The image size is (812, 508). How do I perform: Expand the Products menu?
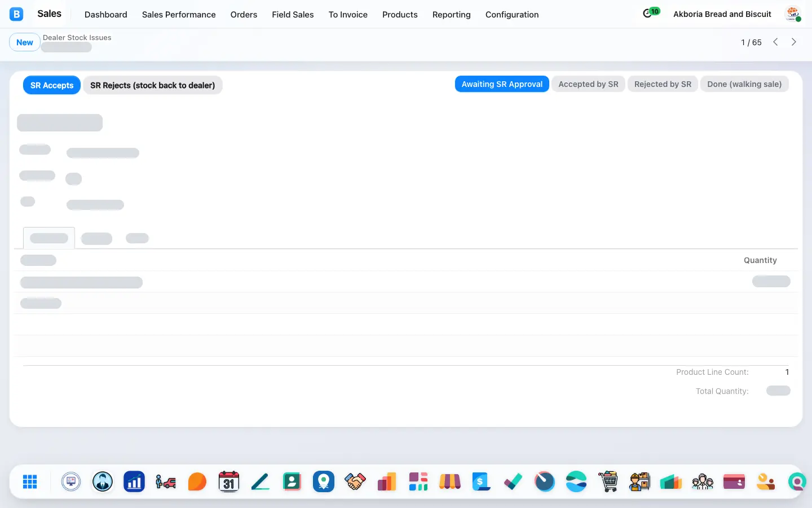point(400,14)
